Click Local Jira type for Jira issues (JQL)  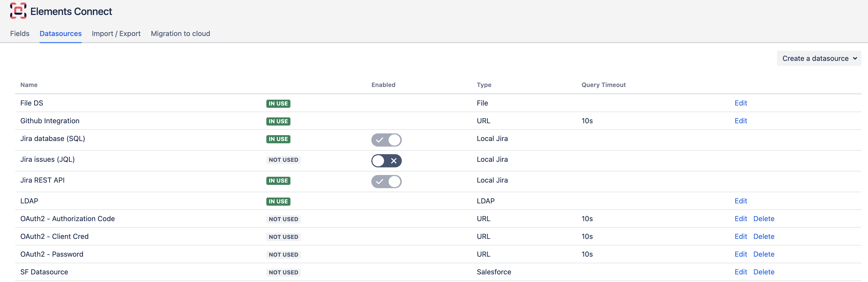492,160
